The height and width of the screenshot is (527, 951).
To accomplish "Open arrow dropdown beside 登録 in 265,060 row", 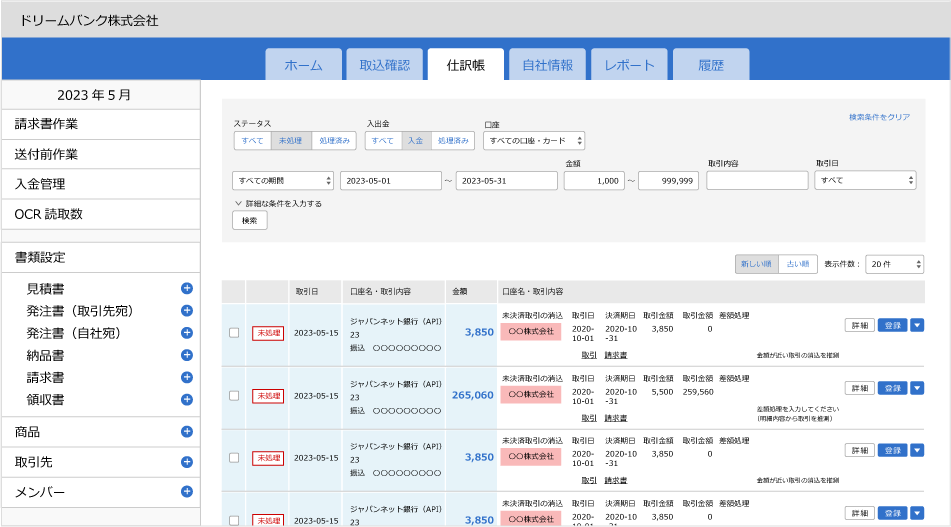I will tap(917, 388).
